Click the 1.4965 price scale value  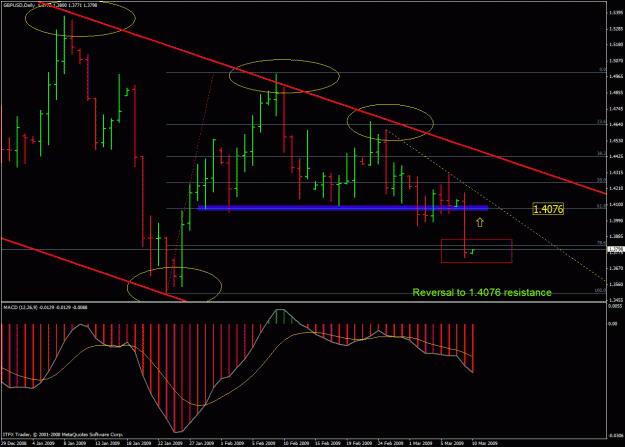[616, 77]
